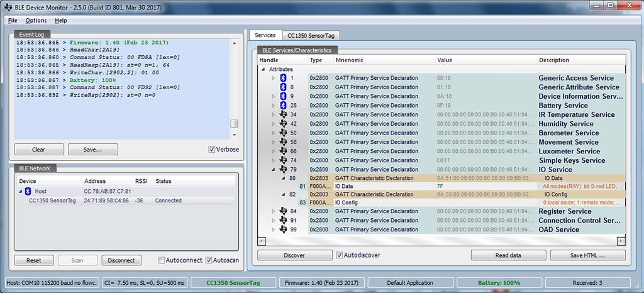Click the Reset button
Screen dimensions: 644x293
pyautogui.click(x=34, y=260)
